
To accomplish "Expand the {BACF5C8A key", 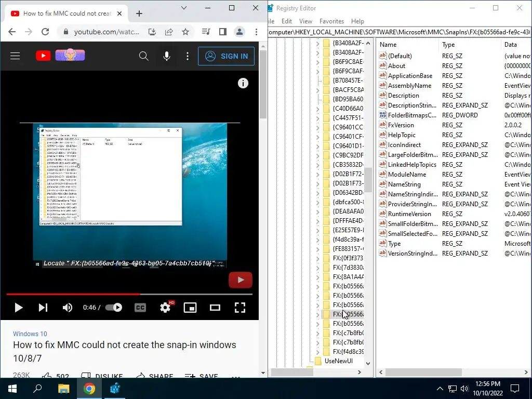I will [x=317, y=90].
